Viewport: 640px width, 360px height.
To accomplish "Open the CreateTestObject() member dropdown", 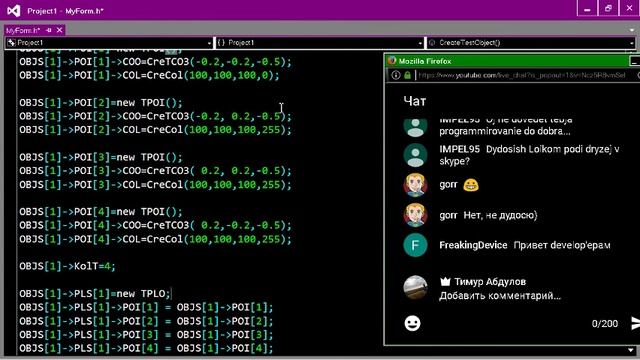I will [531, 43].
